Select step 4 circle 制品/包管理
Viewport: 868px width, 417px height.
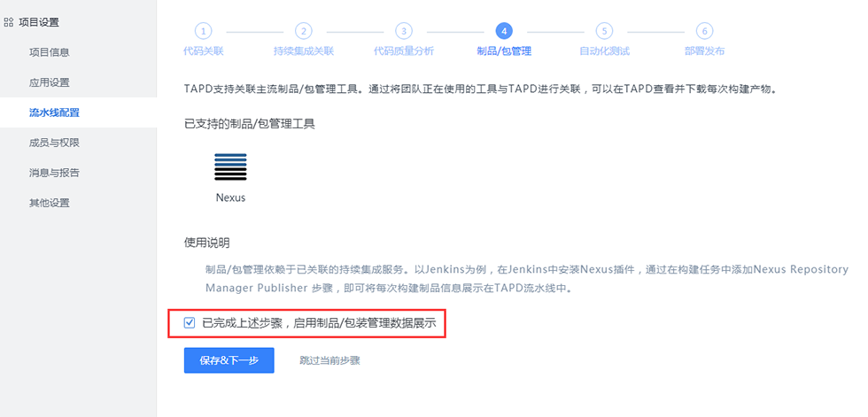coord(504,31)
